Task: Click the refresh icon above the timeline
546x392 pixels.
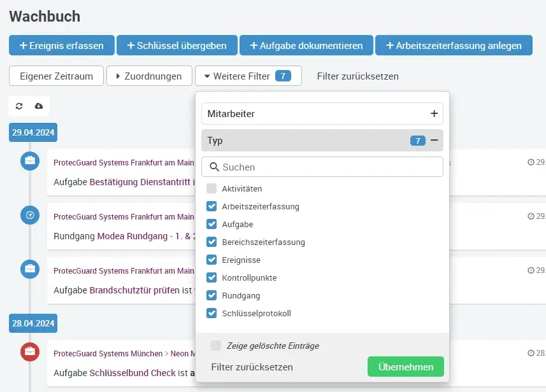Action: pos(19,106)
